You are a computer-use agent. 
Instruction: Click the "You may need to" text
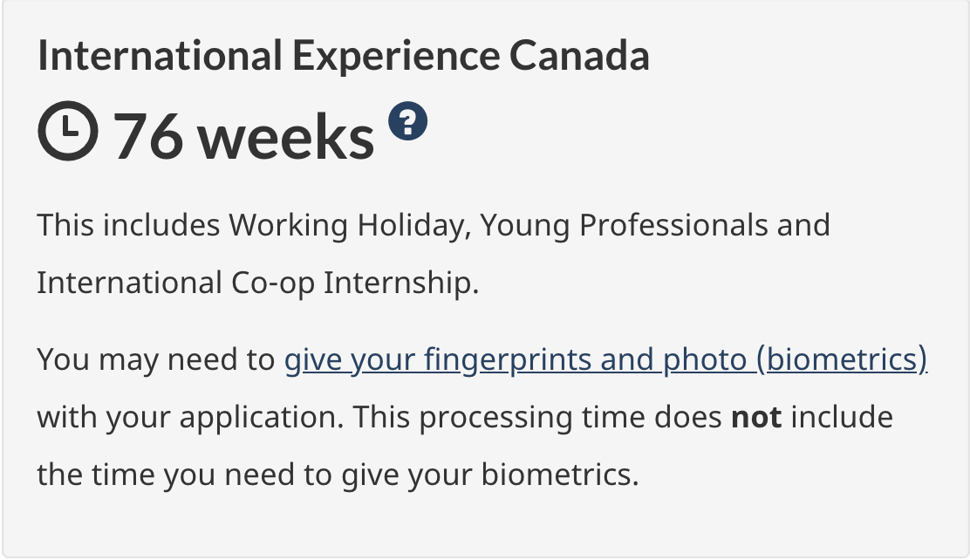click(155, 359)
